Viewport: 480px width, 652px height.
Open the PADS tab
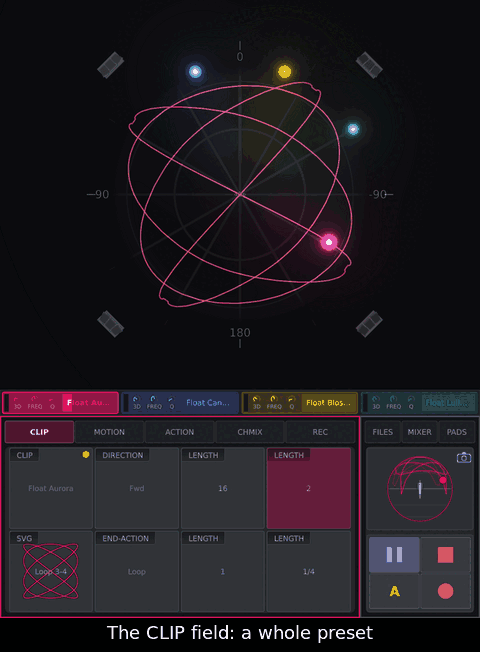[x=457, y=432]
